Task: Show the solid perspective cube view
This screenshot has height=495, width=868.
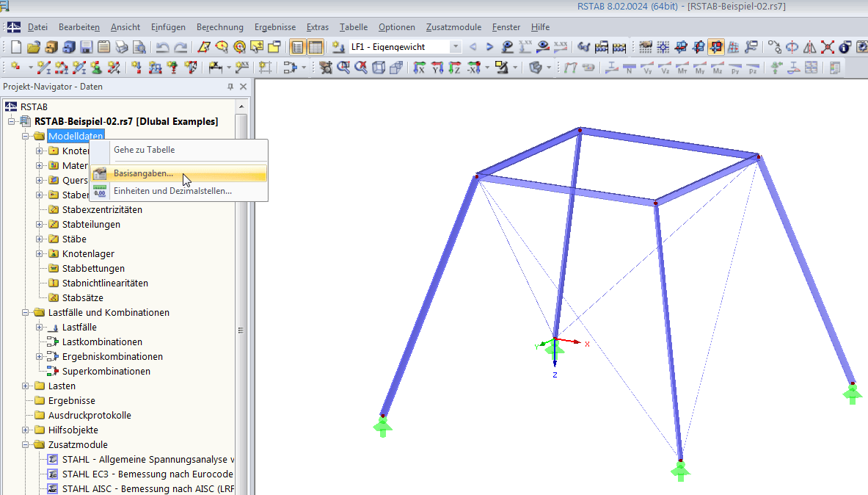Action: point(396,68)
